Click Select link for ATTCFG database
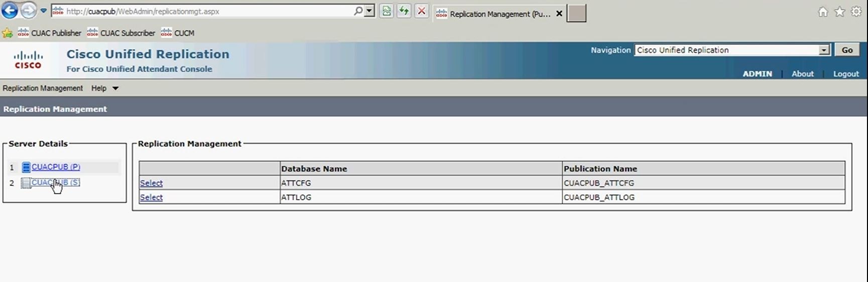This screenshot has width=868, height=282. [x=151, y=183]
